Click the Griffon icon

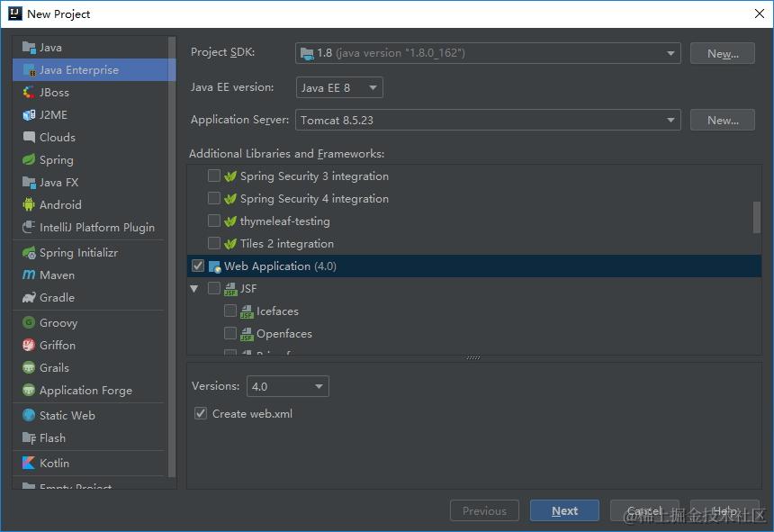[x=29, y=345]
